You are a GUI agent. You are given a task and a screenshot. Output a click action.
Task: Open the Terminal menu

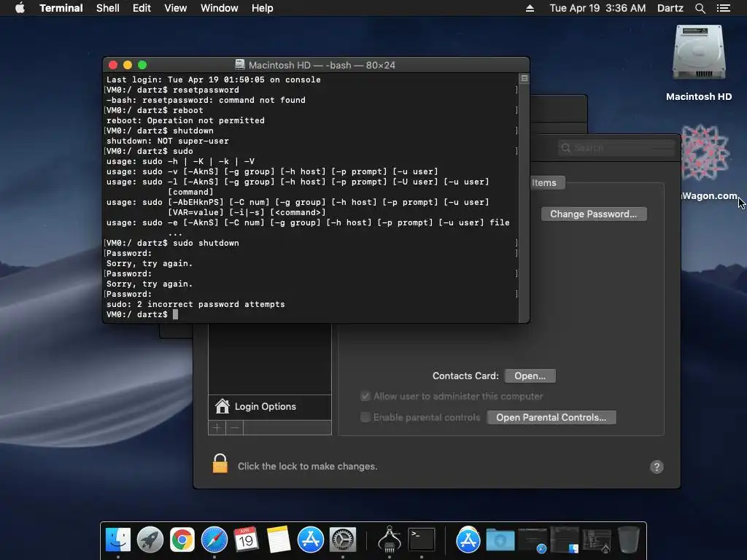(61, 8)
